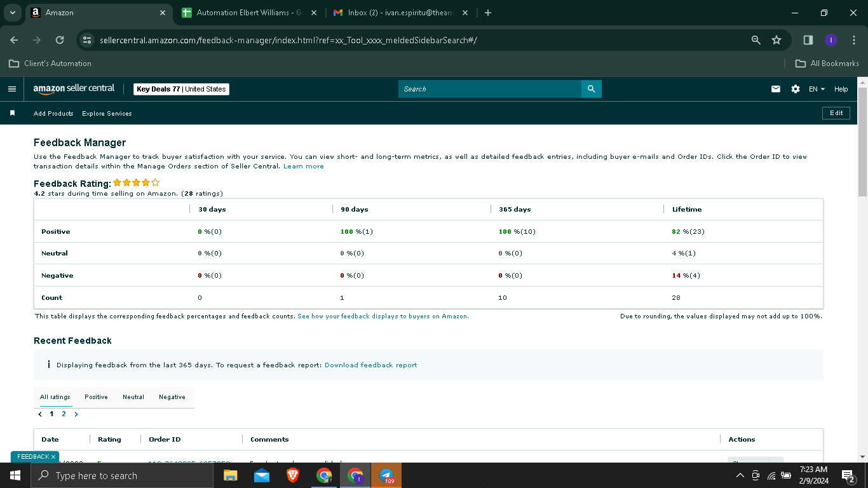Click the zoom magnifier icon in the address bar
The width and height of the screenshot is (868, 488).
point(756,40)
